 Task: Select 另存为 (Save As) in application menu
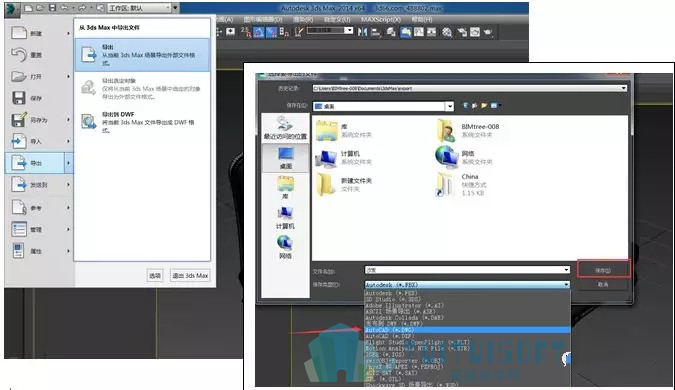pyautogui.click(x=39, y=120)
